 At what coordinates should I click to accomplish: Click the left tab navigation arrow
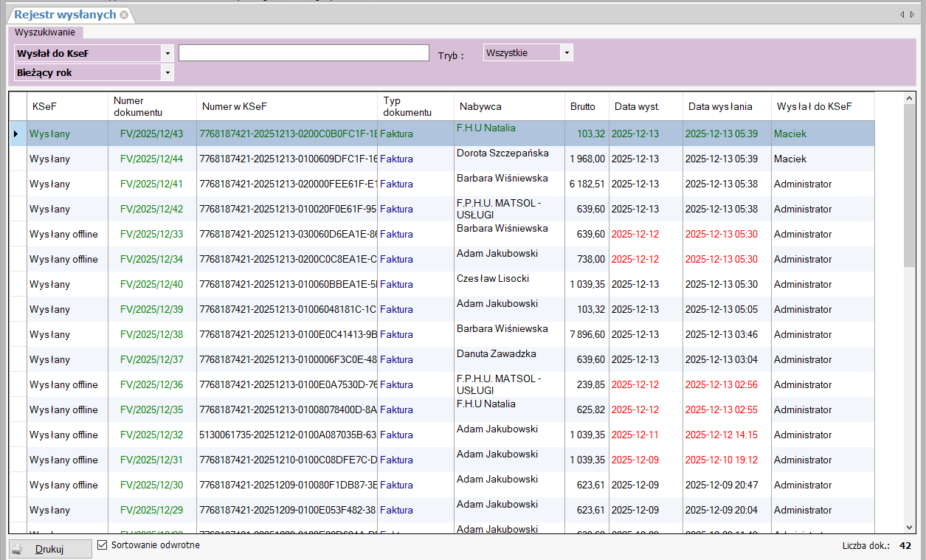coord(902,15)
